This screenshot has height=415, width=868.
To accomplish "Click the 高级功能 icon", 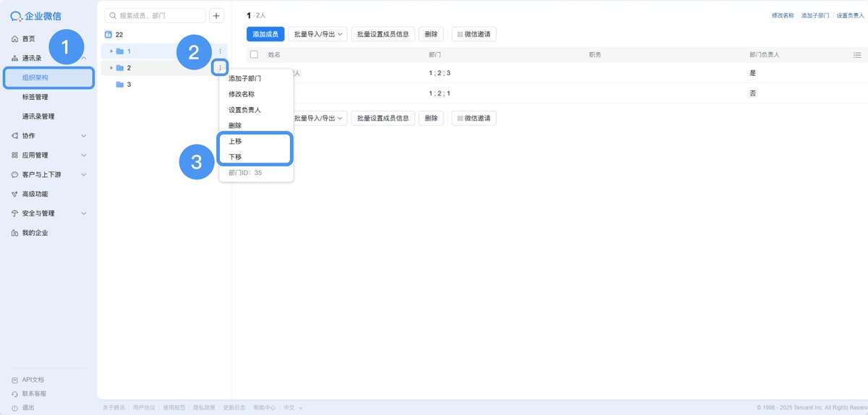I will pos(15,194).
